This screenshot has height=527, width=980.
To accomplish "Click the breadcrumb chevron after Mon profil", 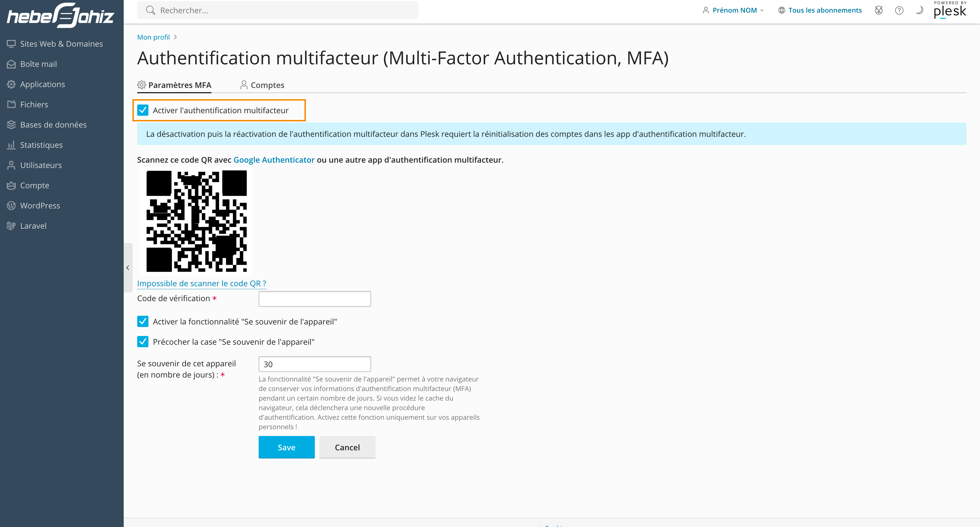I will click(175, 37).
